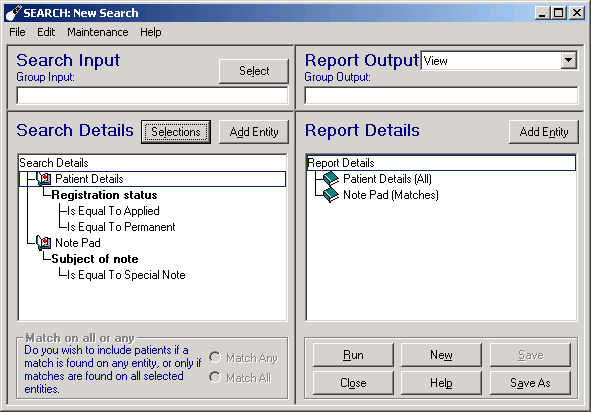Image resolution: width=591 pixels, height=412 pixels.
Task: Click the Save As button
Action: [x=530, y=383]
